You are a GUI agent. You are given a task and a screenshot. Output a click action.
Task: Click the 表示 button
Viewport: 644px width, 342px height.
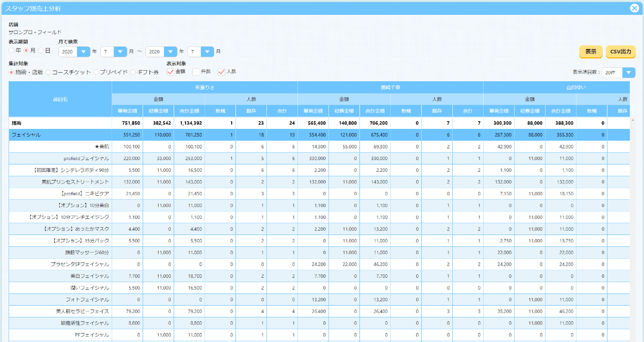(x=591, y=52)
